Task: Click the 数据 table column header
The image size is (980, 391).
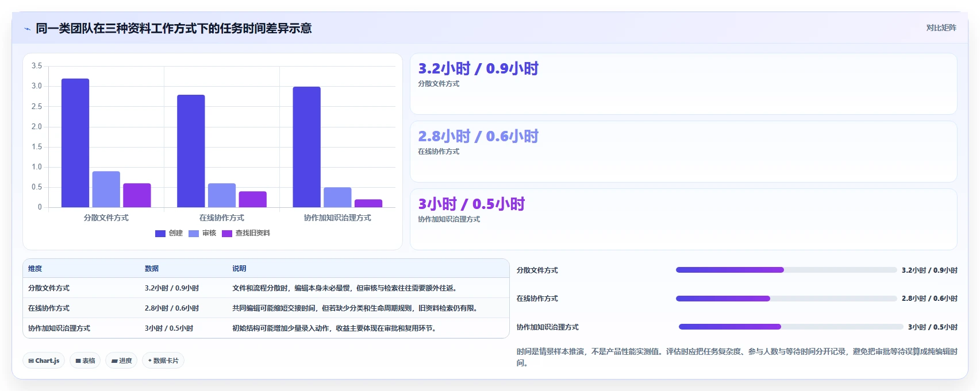Action: pos(152,269)
